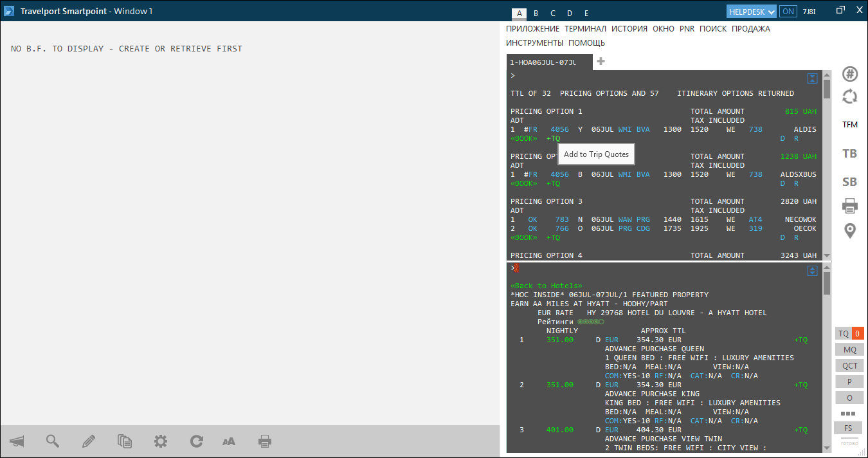This screenshot has height=458, width=868.
Task: Open the ТЕРМИНАЛ menu
Action: 586,29
